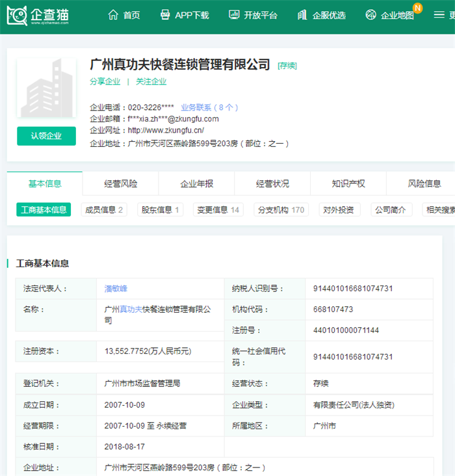Screen dimensions: 455x476
Task: Switch to 经营状况 tab
Action: [x=272, y=183]
